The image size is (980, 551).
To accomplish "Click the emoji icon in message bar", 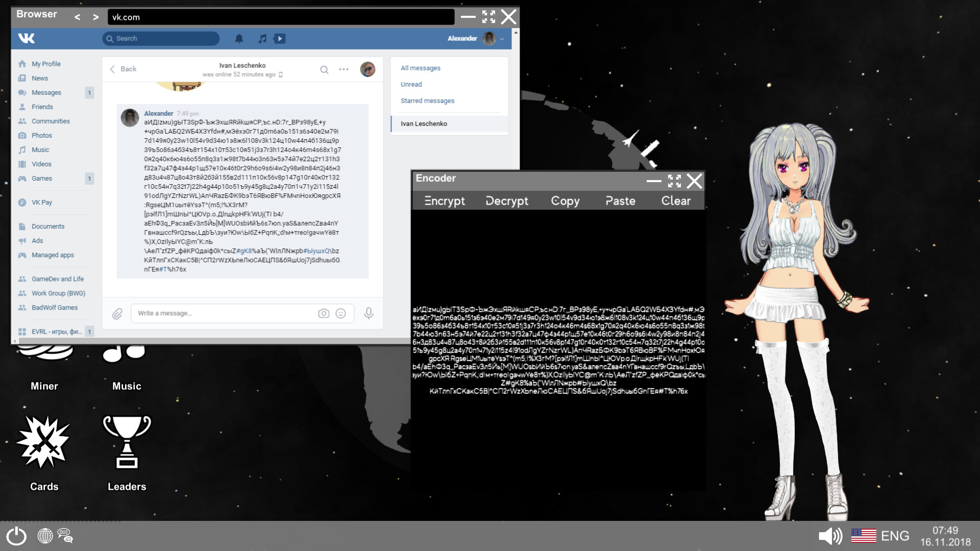I will (x=341, y=313).
